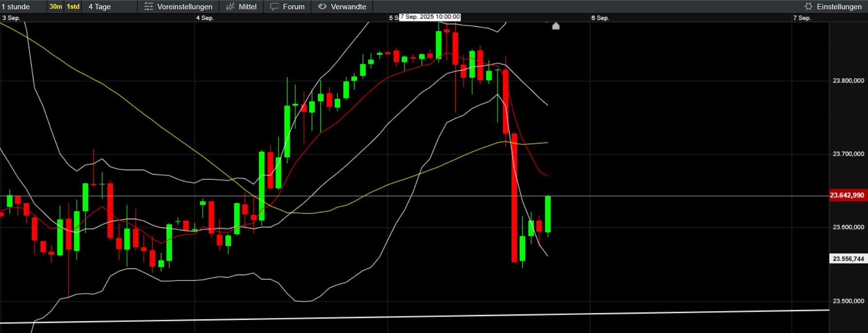
Task: Click the last green candle at the current price
Action: pos(548,214)
